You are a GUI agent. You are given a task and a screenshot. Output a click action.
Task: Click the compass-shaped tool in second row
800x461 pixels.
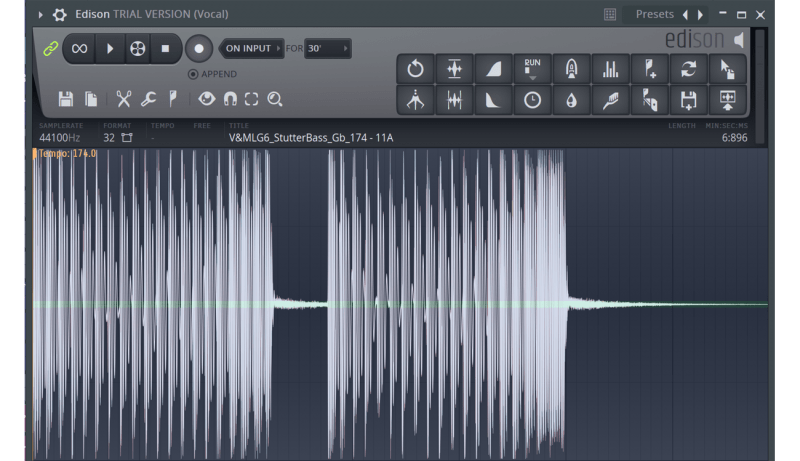coord(415,100)
